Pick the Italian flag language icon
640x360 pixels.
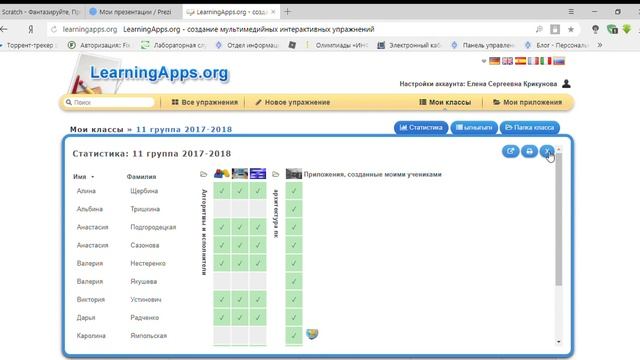[x=546, y=61]
